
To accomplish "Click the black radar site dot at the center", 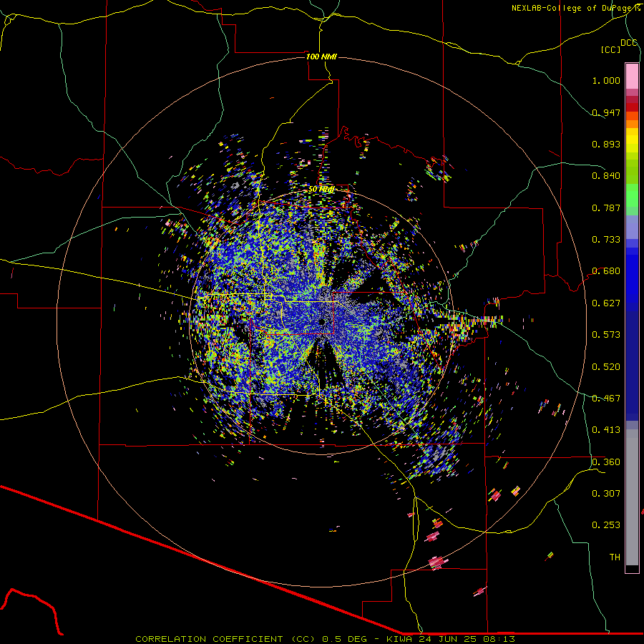I will [x=322, y=321].
